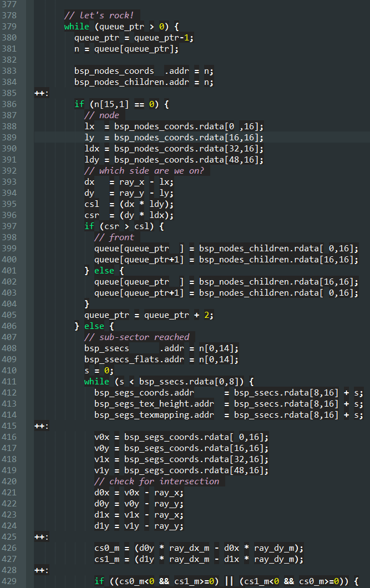This screenshot has height=588, width=370.
Task: Click comment "// check for intersection"
Action: pos(156,481)
